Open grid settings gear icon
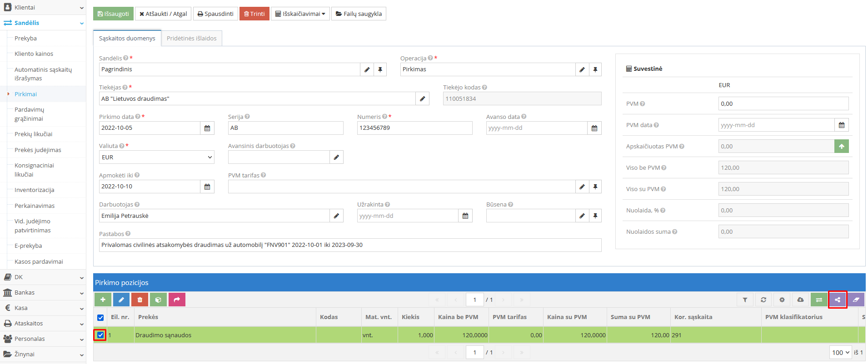 click(782, 300)
